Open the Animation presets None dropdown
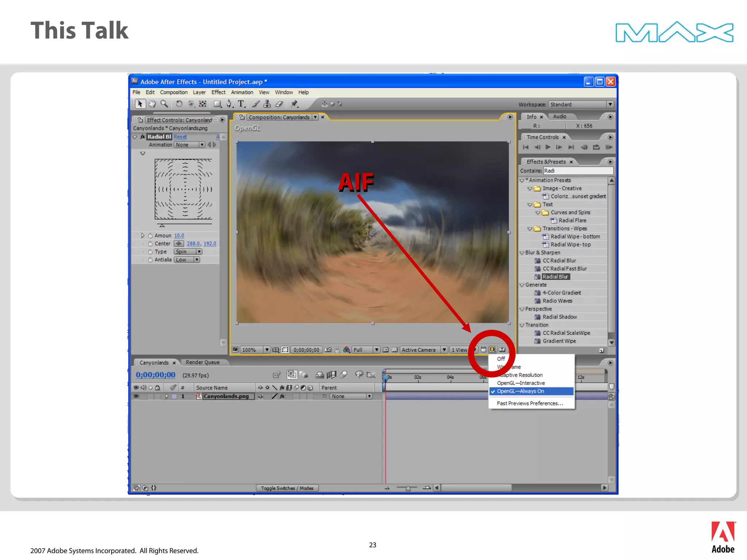 (189, 145)
